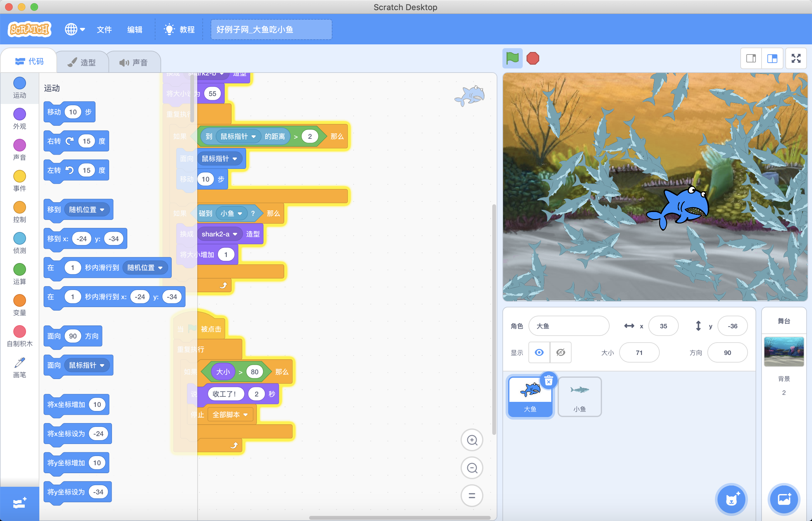
Task: Click the workspace horizontal scrollbar
Action: click(400, 518)
